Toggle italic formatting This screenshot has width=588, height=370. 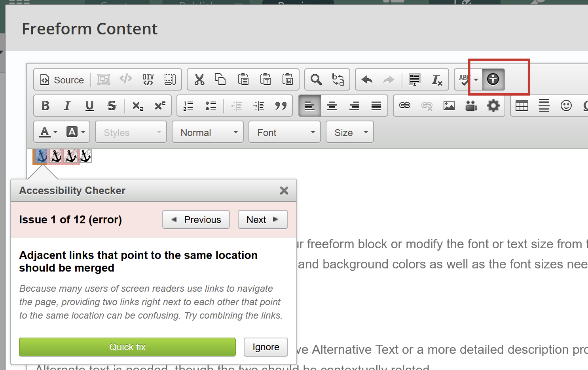[x=67, y=106]
